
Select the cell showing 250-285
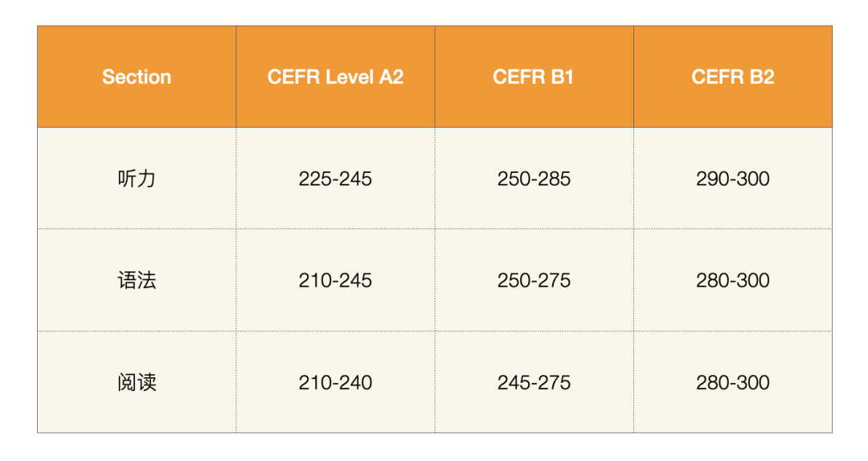click(x=534, y=179)
